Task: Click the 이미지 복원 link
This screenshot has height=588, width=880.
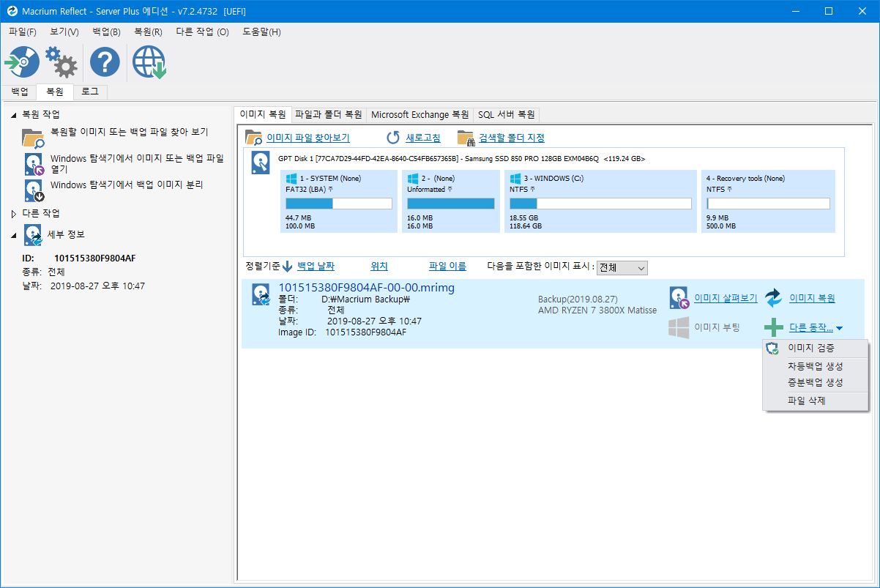Action: (x=812, y=298)
